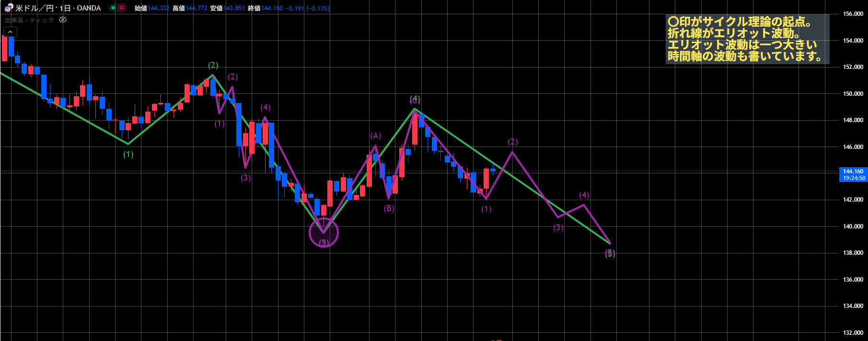Screen dimensions: 868x341
Task: Select the green (2) wave label at the peak
Action: tap(213, 65)
